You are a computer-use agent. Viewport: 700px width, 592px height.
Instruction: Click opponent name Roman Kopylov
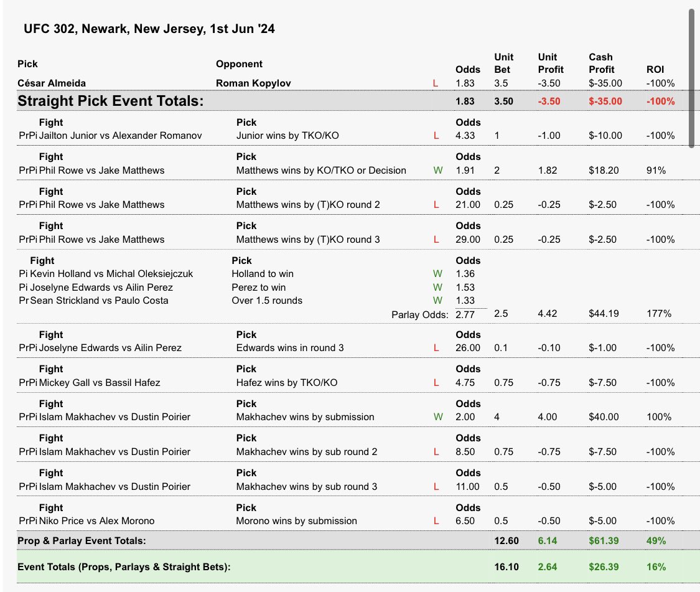[x=253, y=83]
